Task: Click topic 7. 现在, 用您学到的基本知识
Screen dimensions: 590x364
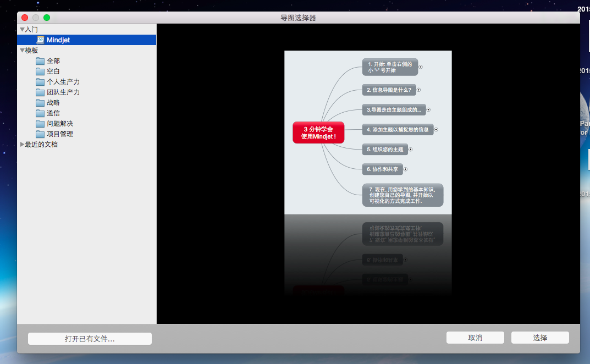Action: pyautogui.click(x=402, y=195)
